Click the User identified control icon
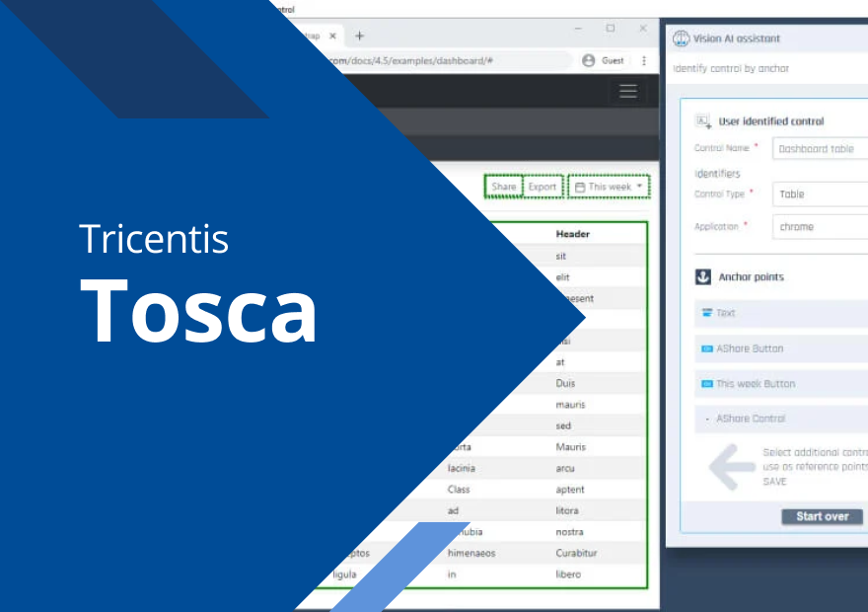The width and height of the screenshot is (868, 612). click(702, 118)
